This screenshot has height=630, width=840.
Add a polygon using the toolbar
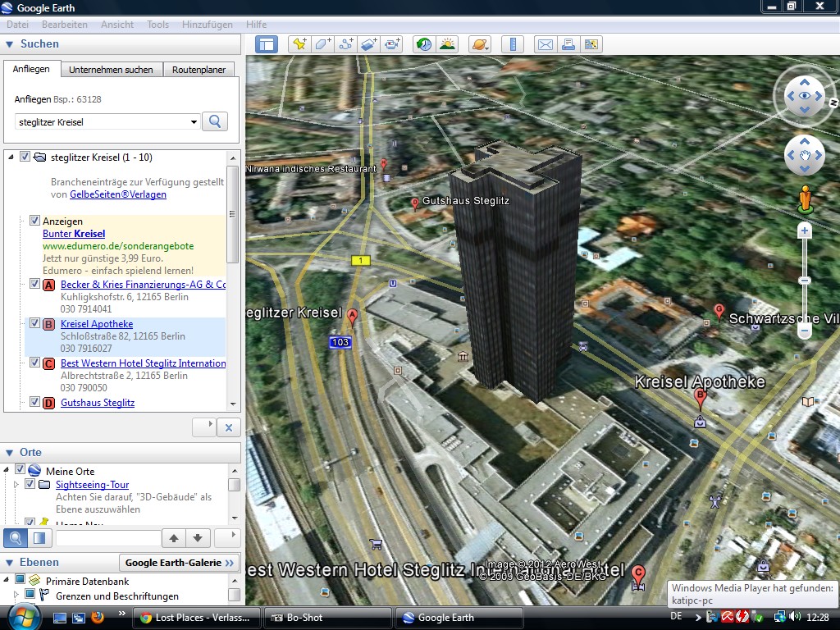tap(322, 44)
